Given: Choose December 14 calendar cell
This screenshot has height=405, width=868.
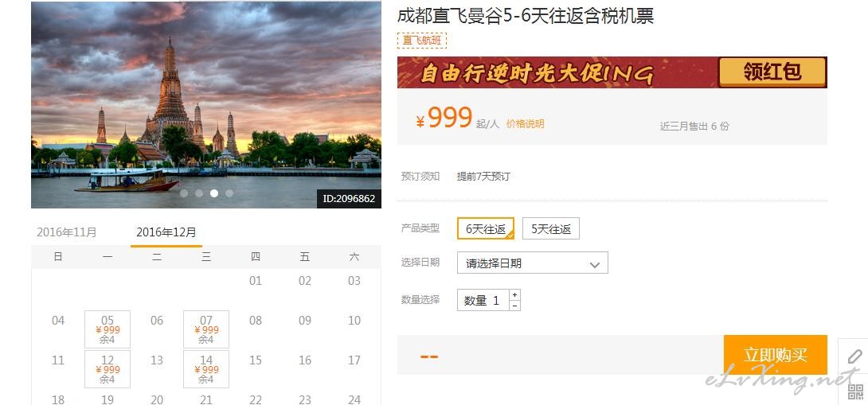Looking at the screenshot, I should point(206,369).
